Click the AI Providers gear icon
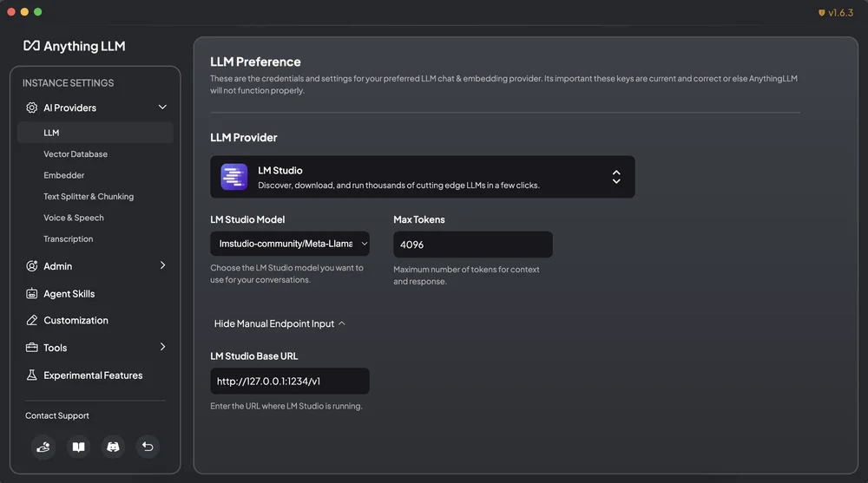The width and height of the screenshot is (868, 483). [31, 108]
